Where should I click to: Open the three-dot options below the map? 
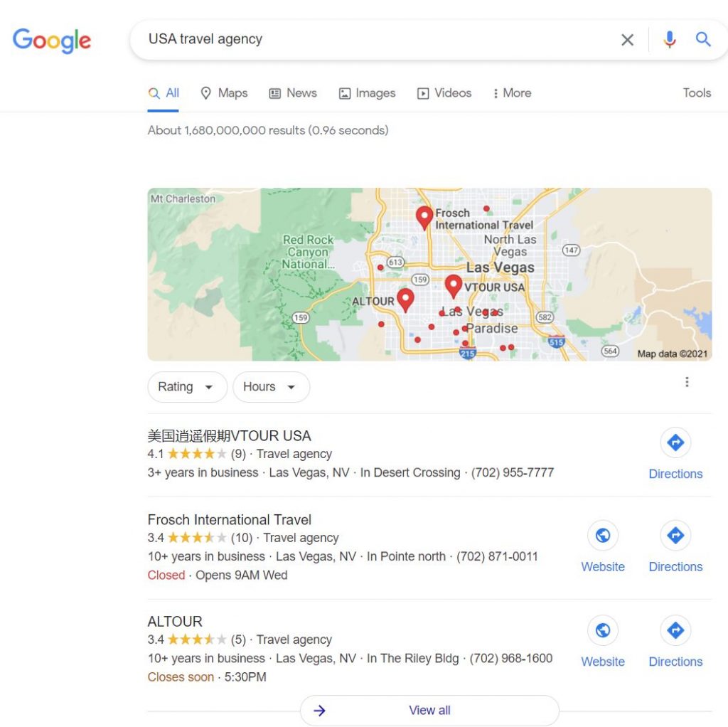pos(687,382)
